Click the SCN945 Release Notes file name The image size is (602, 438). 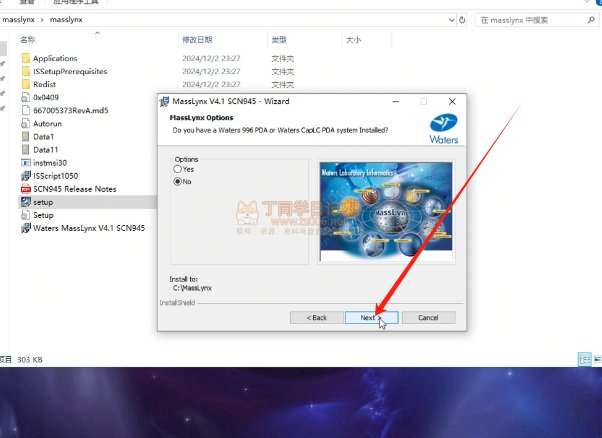(74, 188)
